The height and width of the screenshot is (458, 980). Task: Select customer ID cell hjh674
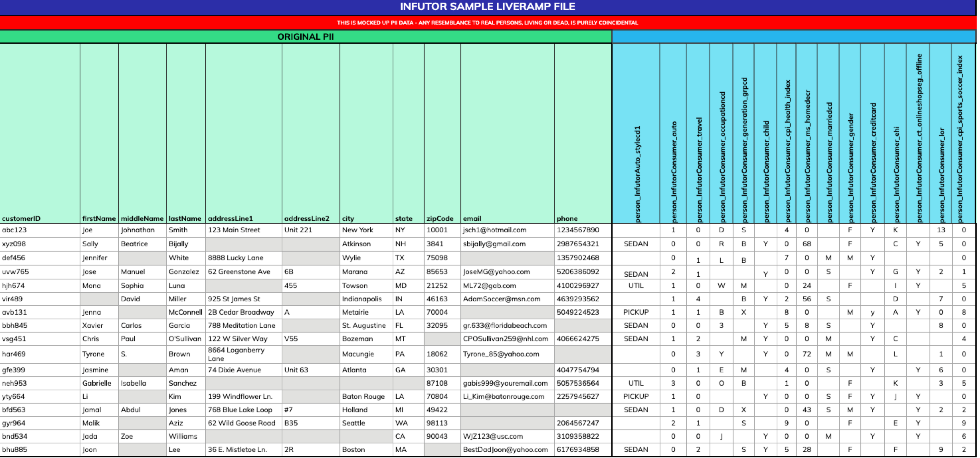(40, 285)
